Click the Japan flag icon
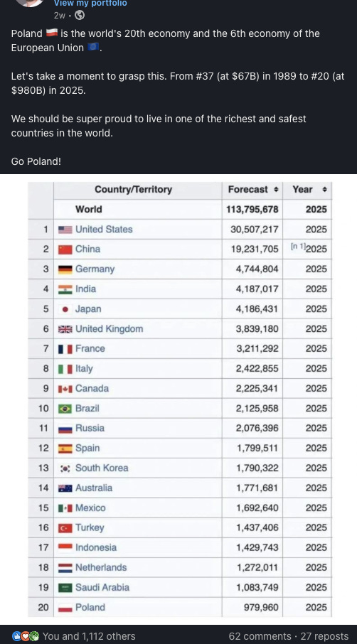Screen dimensions: 357x644 pyautogui.click(x=65, y=309)
